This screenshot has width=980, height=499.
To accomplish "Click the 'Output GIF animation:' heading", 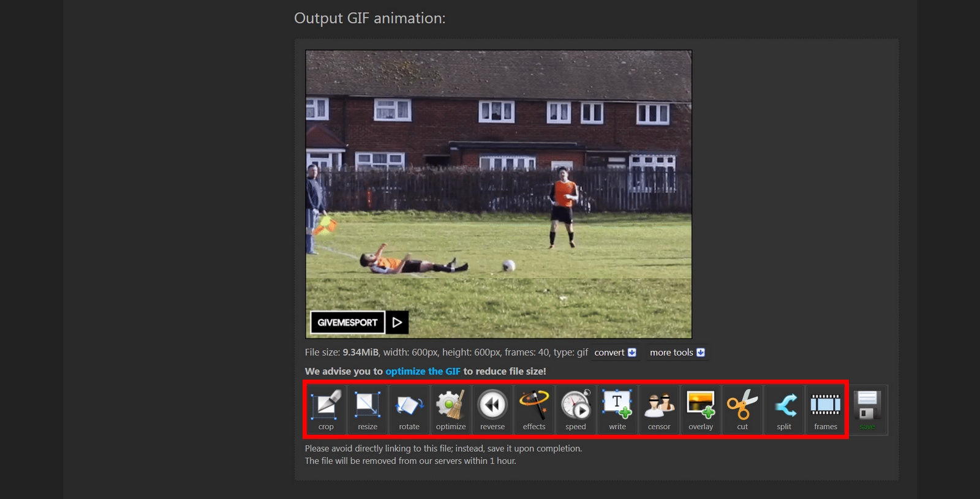I will click(x=370, y=18).
